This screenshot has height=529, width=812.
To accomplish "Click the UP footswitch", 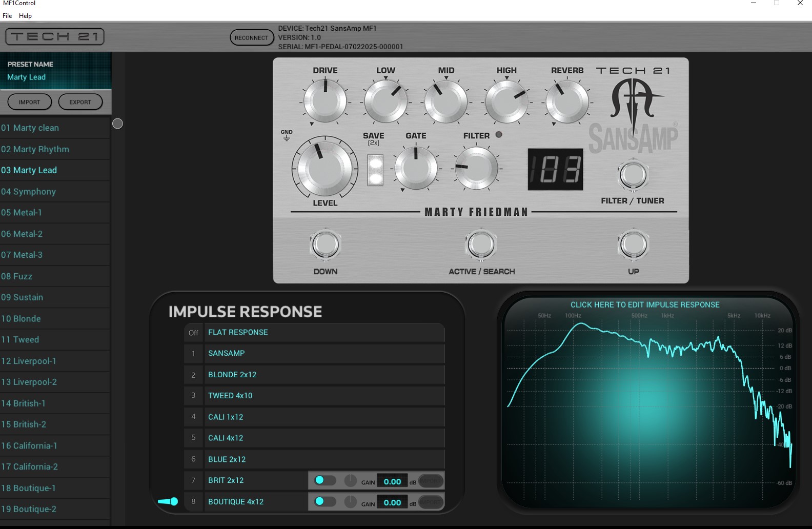I will [634, 245].
